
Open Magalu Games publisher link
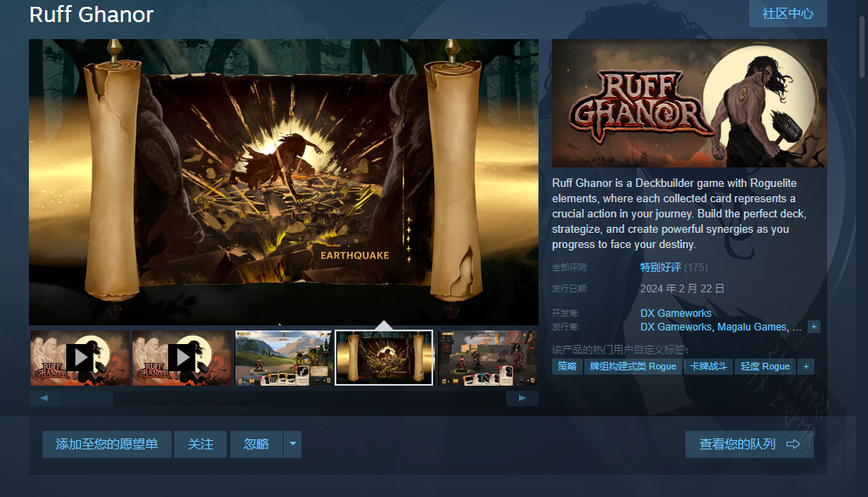point(752,327)
